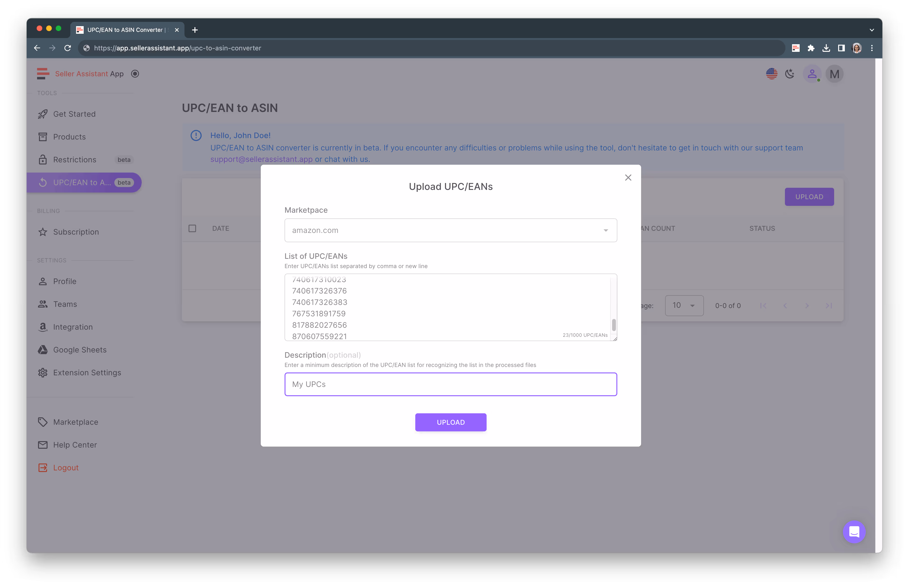Click the info icon in the beta notice

click(196, 135)
